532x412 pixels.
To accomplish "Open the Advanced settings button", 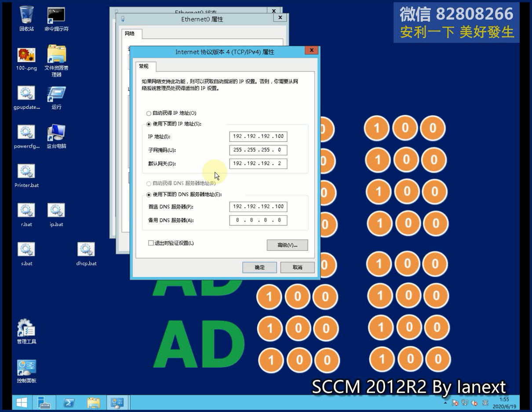I will 287,245.
